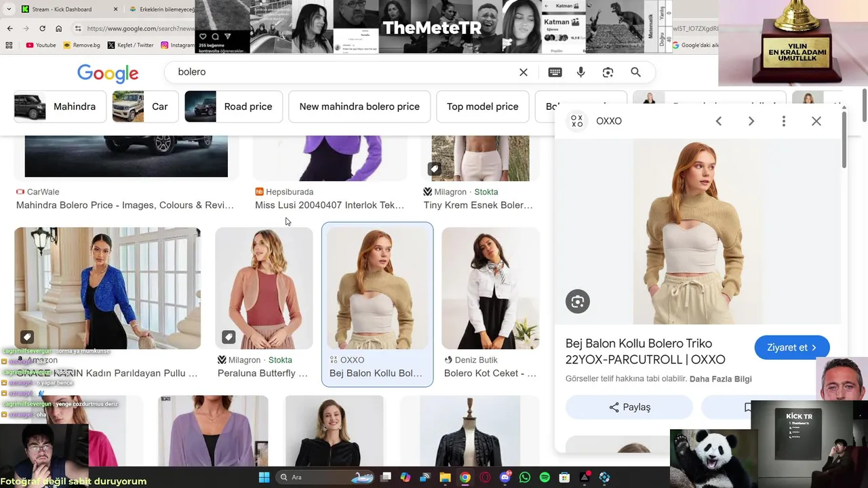Viewport: 868px width, 488px height.
Task: Open File Explorer from the taskbar
Action: click(445, 477)
